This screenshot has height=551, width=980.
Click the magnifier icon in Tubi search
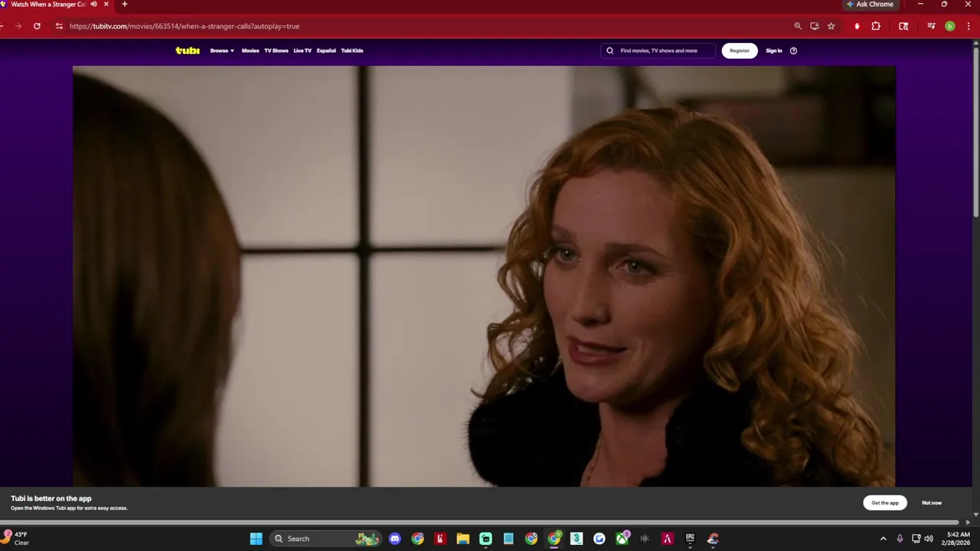tap(610, 51)
